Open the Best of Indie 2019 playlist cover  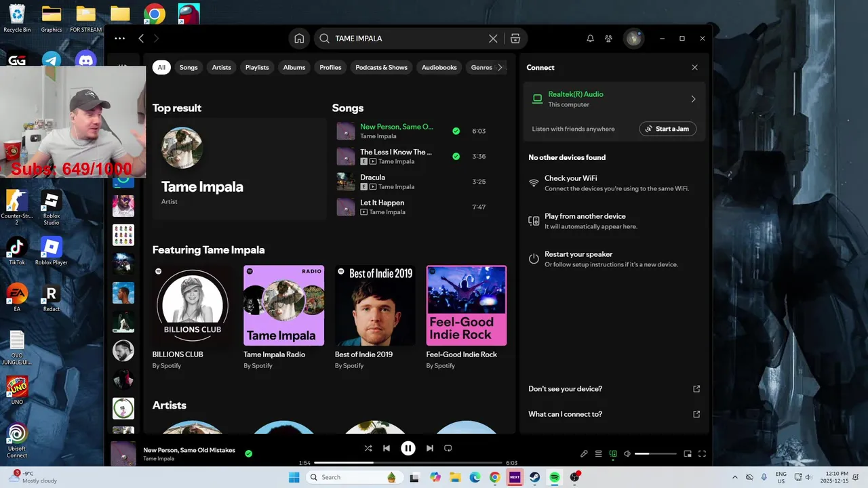375,306
